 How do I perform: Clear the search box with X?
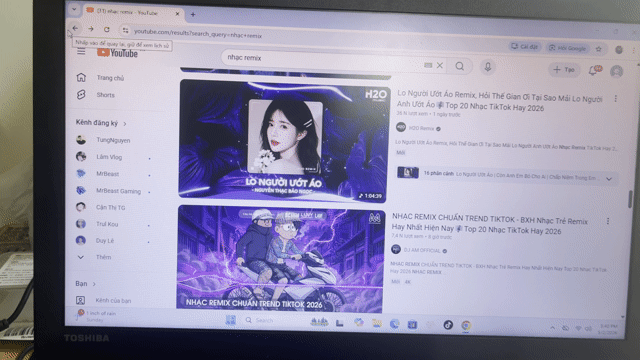click(440, 65)
